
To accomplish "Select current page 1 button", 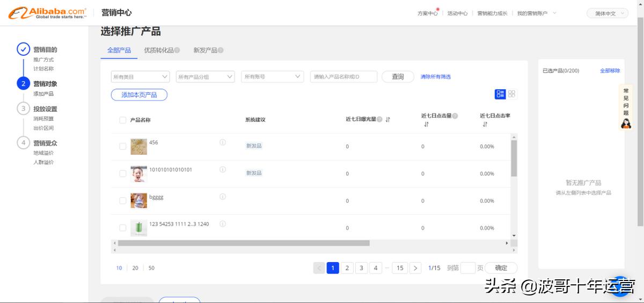I will (333, 268).
